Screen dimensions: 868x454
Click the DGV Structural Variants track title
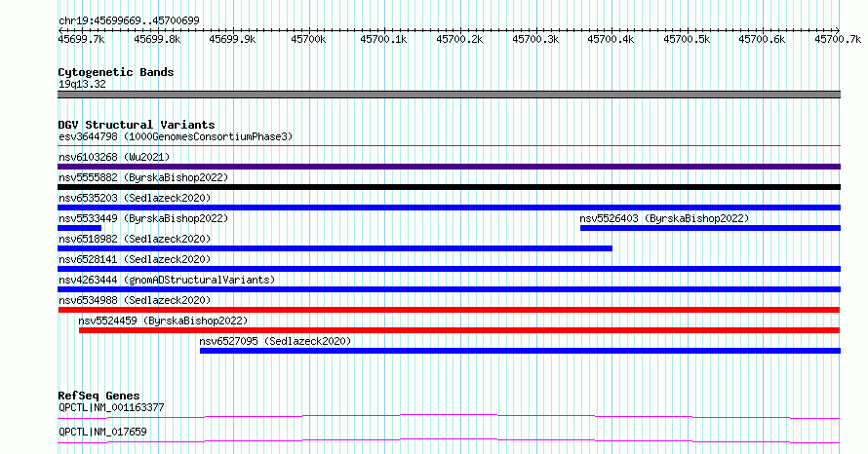(x=137, y=125)
